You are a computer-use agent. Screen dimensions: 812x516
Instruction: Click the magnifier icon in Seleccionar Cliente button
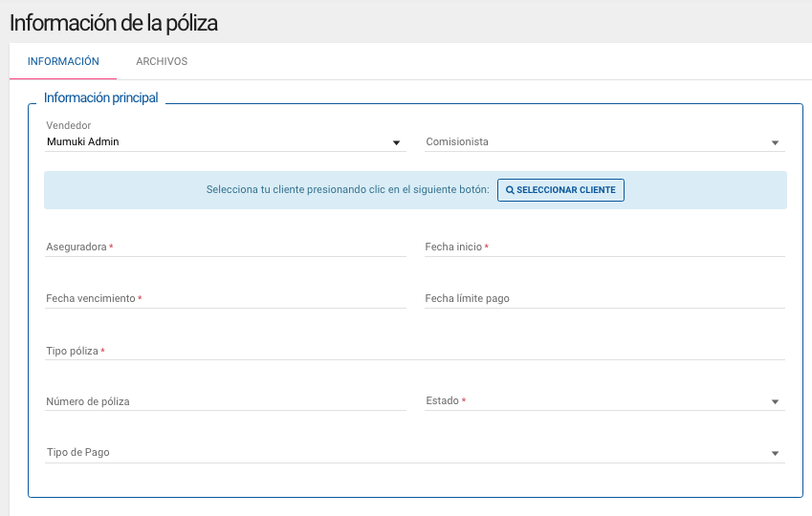[510, 190]
